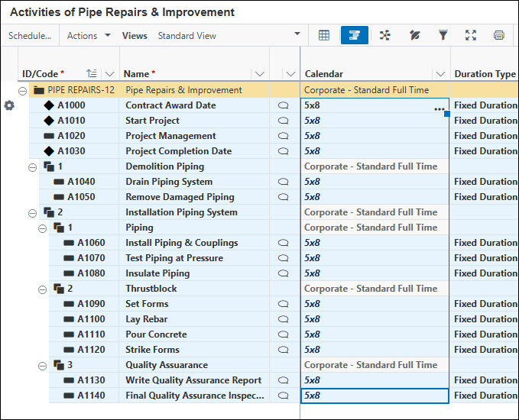This screenshot has height=420, width=519.
Task: Click the A1000 milestone diamond icon
Action: 49,105
